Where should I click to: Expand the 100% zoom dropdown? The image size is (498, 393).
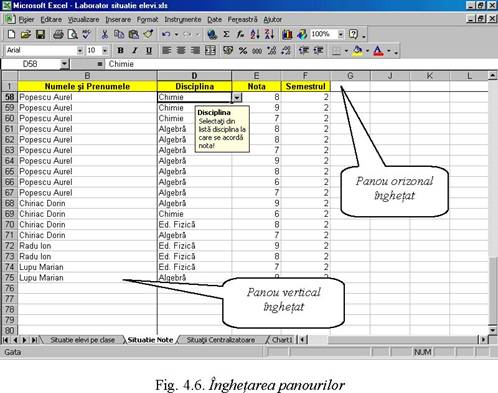click(340, 34)
